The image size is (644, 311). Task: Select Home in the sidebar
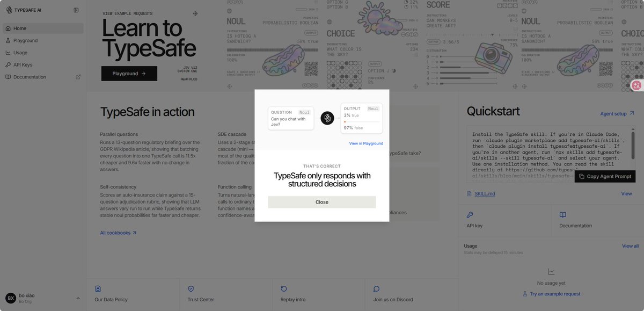click(43, 28)
